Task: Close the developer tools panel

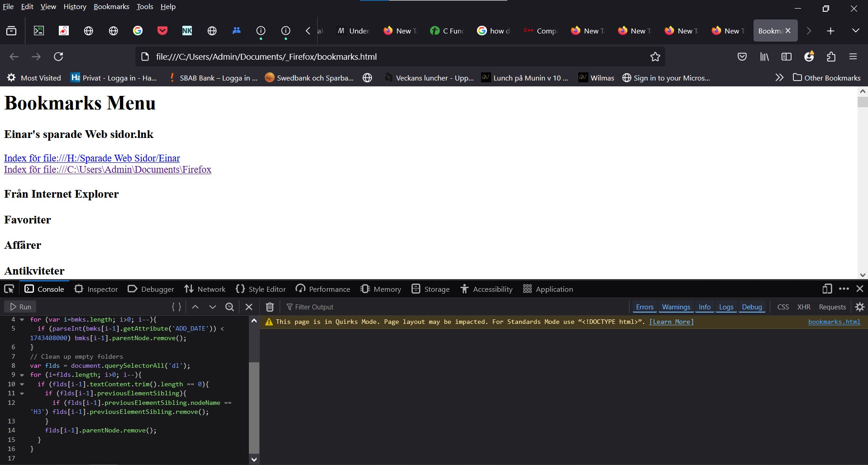Action: coord(860,289)
